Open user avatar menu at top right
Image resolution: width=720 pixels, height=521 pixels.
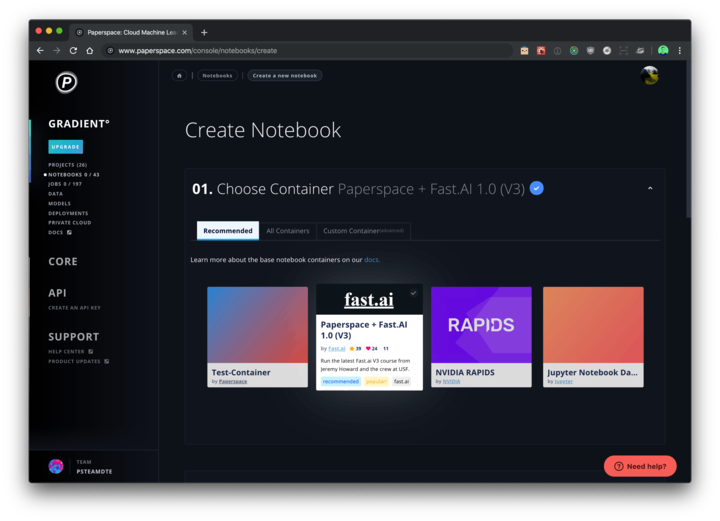(x=650, y=76)
